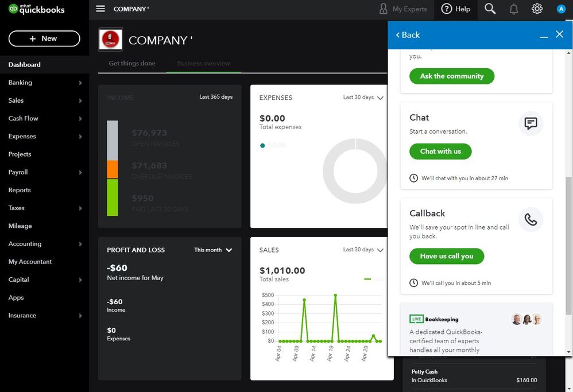Expand the Banking submenu arrow
Screen dimensions: 573x392
click(80, 83)
